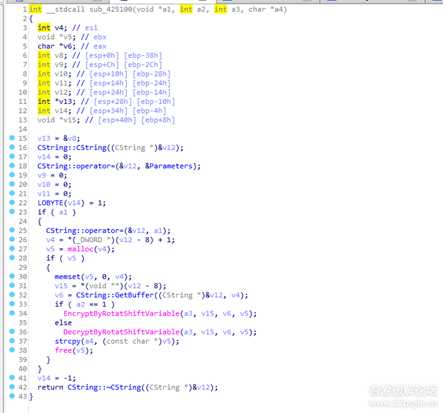Set breakpoint dot on DecryptByRotatShiftVariable line

(x=12, y=331)
